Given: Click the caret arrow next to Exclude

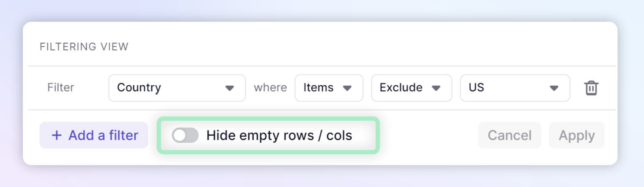Looking at the screenshot, I should [436, 88].
